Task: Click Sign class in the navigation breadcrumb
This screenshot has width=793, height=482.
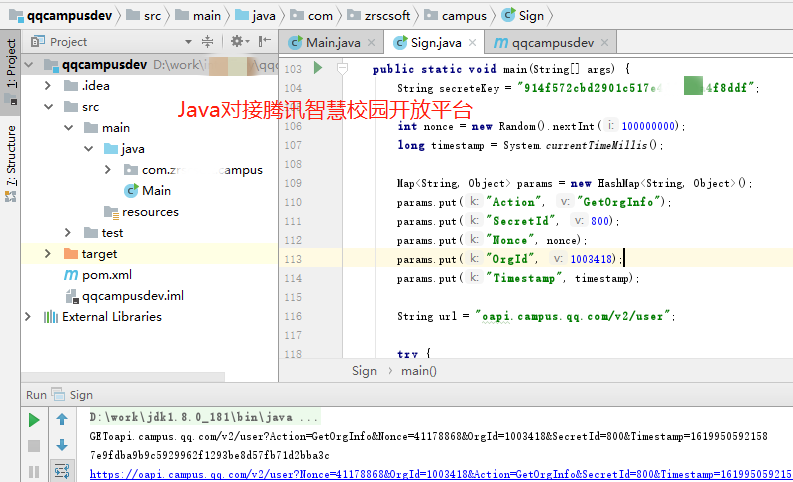Action: (523, 16)
